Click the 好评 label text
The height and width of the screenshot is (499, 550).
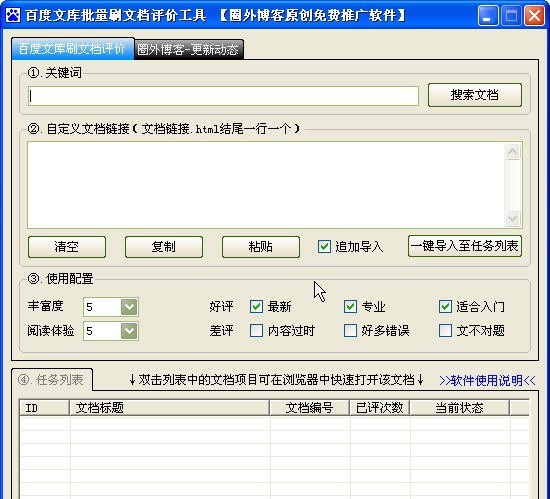221,306
